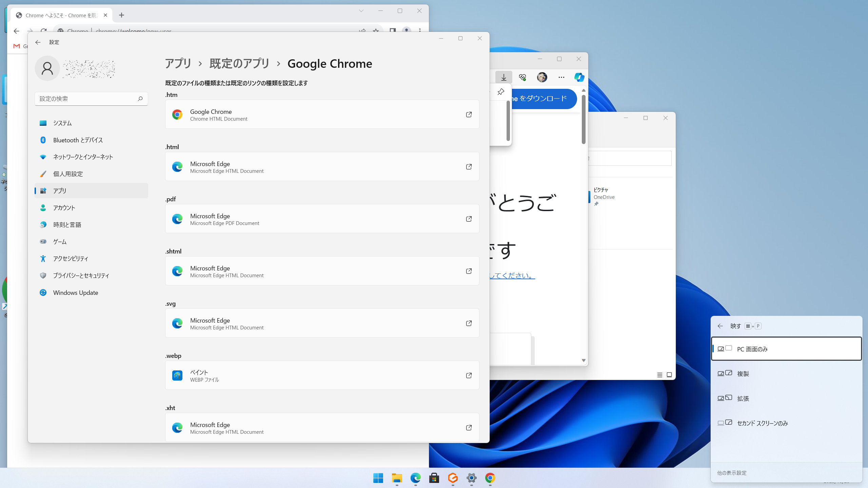Screen dimensions: 868x488
Task: Click the search magnifier in 設定の検索 box
Action: pyautogui.click(x=140, y=99)
